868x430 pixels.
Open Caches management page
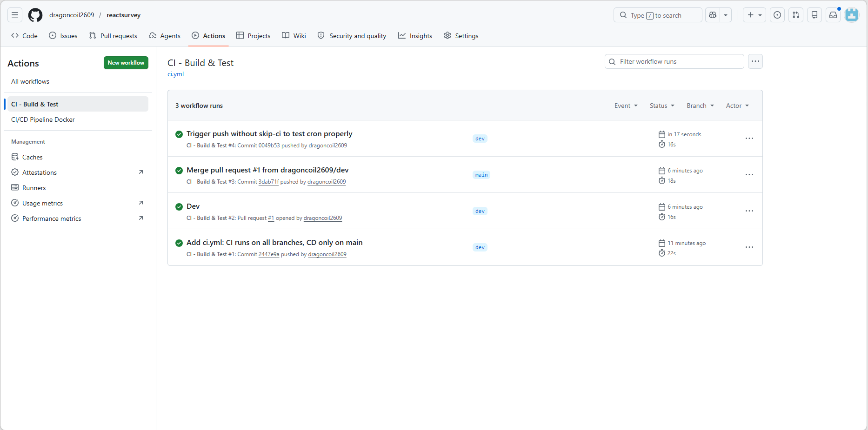pyautogui.click(x=78, y=157)
